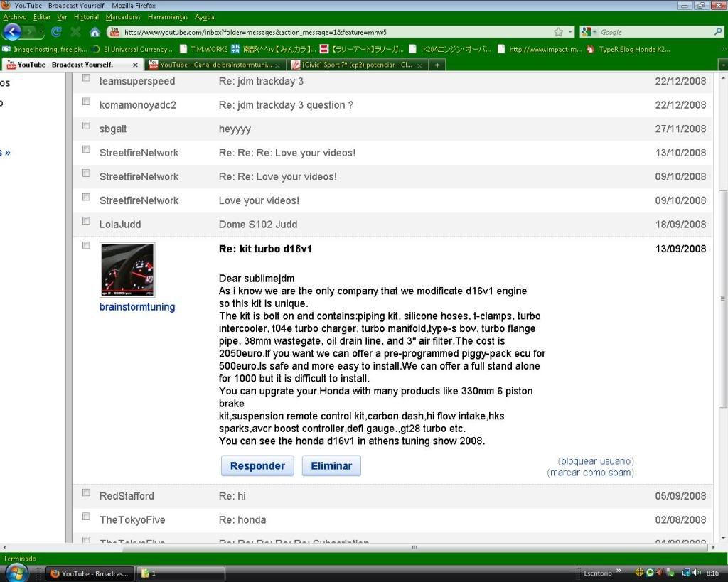This screenshot has width=728, height=582.
Task: Tick checkbox for Re: Re: Re: Love your videos!
Action: tap(86, 149)
